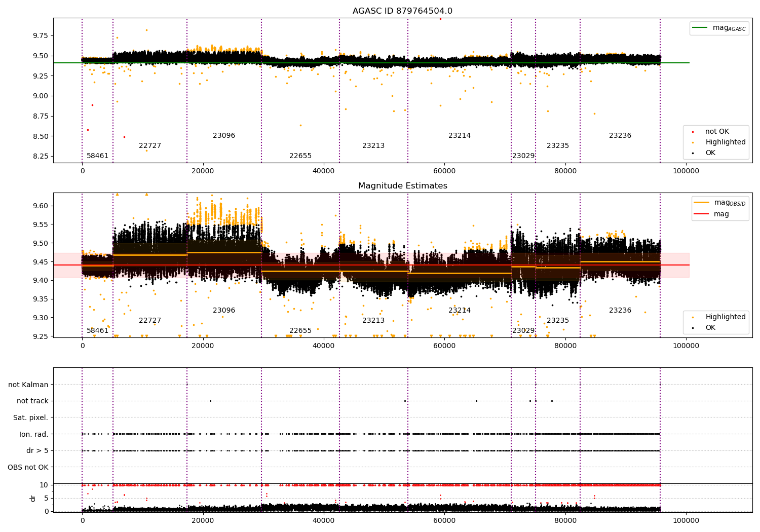Click the 9.60 y-axis tick label
This screenshot has height=532, width=760.
(x=41, y=206)
